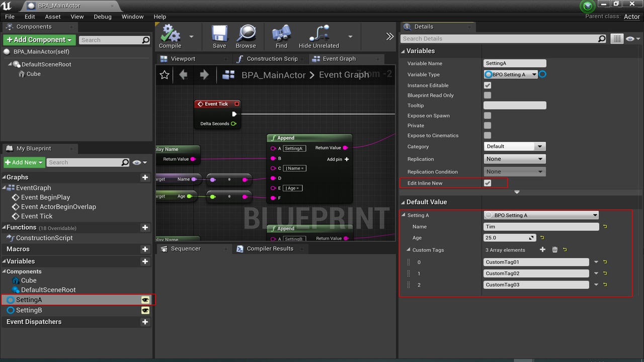Toggle Edit Inline New checkbox
644x362 pixels.
click(488, 183)
